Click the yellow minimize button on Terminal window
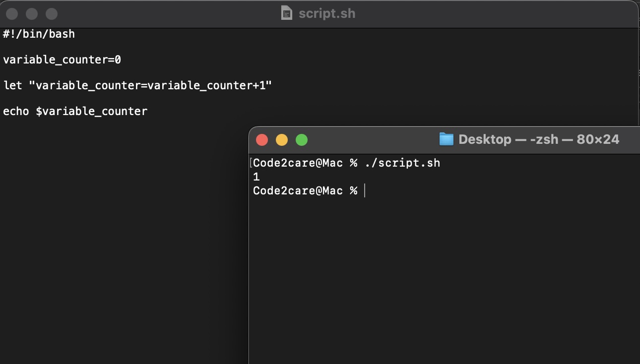640x364 pixels. click(281, 140)
